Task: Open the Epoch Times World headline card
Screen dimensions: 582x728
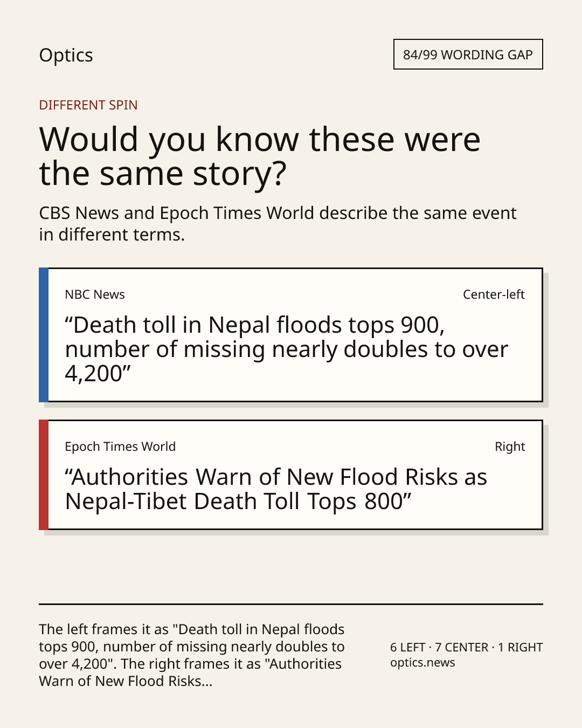Action: pyautogui.click(x=291, y=475)
